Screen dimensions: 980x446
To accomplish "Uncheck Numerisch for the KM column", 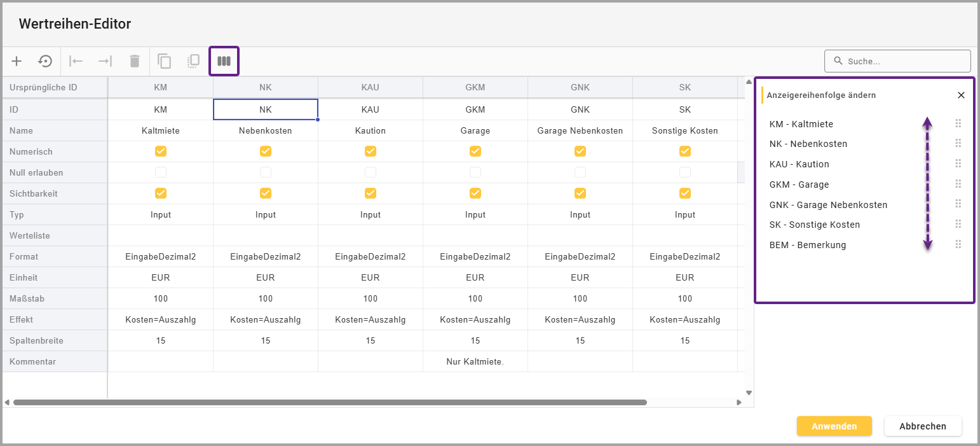I will 161,151.
